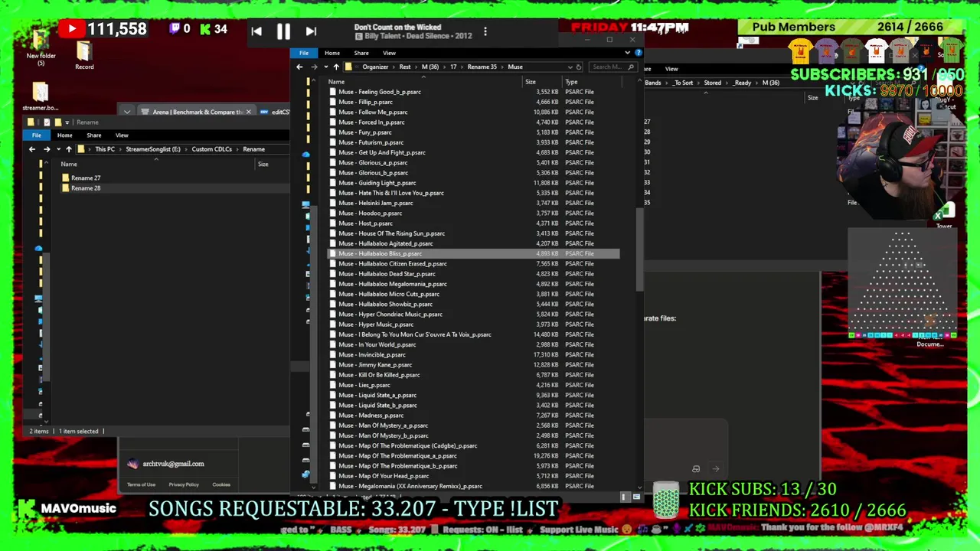Open recent locations dropdown in Rename window
Image resolution: width=980 pixels, height=551 pixels.
coord(58,149)
